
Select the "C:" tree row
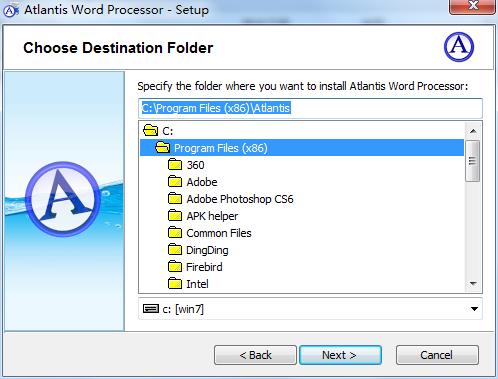coord(302,131)
